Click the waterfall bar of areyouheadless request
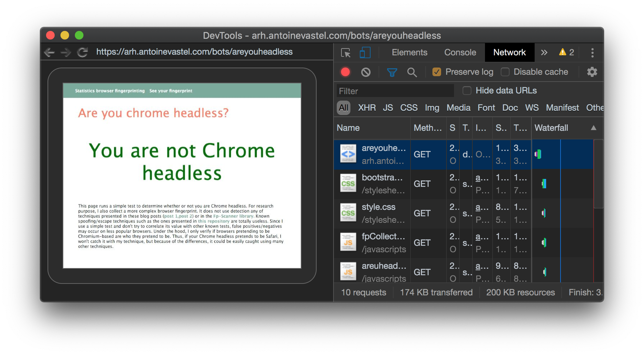The width and height of the screenshot is (644, 355). pos(538,154)
